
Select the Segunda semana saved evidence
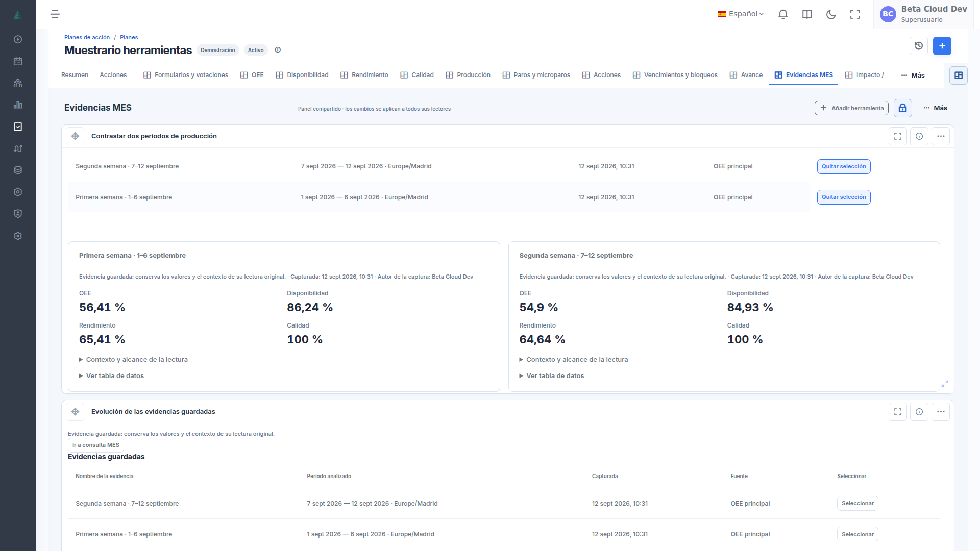857,504
